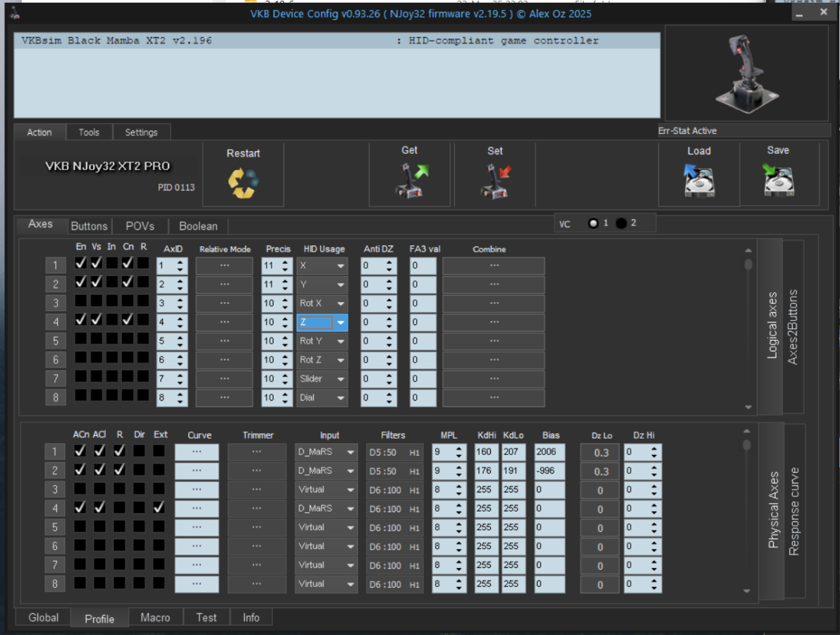Viewport: 840px width, 635px height.
Task: Click KdLo field showing 207
Action: (x=513, y=452)
